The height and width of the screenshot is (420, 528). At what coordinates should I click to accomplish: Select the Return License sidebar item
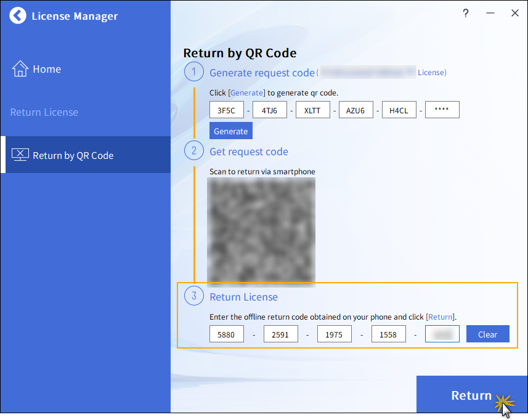point(44,112)
